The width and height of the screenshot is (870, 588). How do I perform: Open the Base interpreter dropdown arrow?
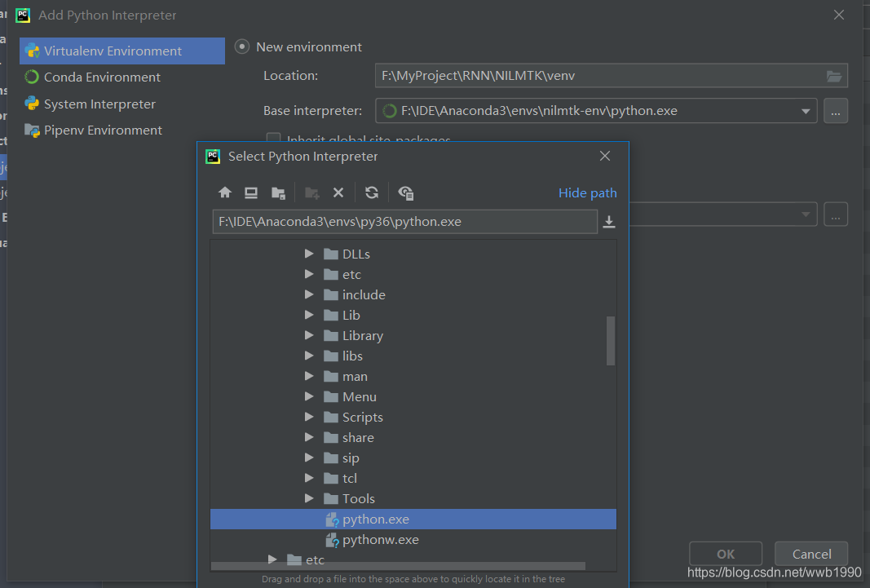click(x=805, y=112)
